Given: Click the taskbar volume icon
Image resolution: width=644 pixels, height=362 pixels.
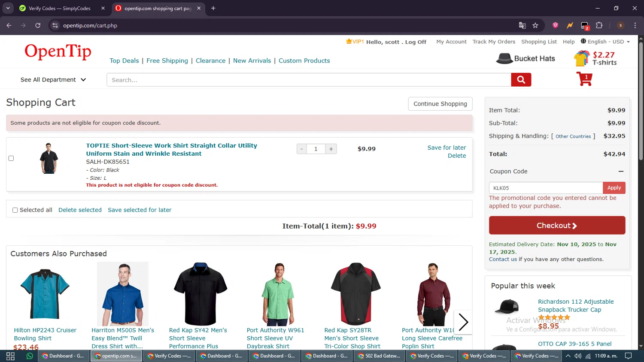Looking at the screenshot, I should pyautogui.click(x=578, y=356).
